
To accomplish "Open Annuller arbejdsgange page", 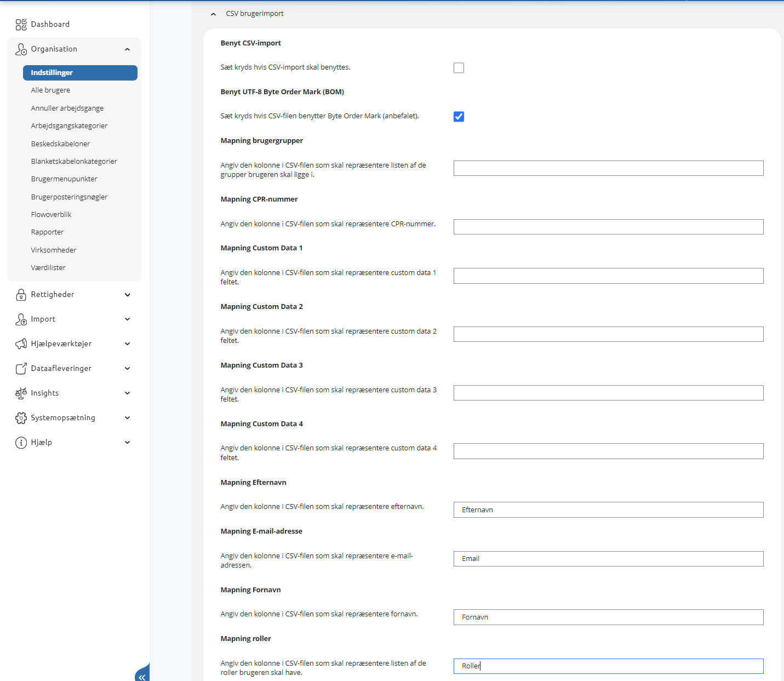I will (67, 108).
